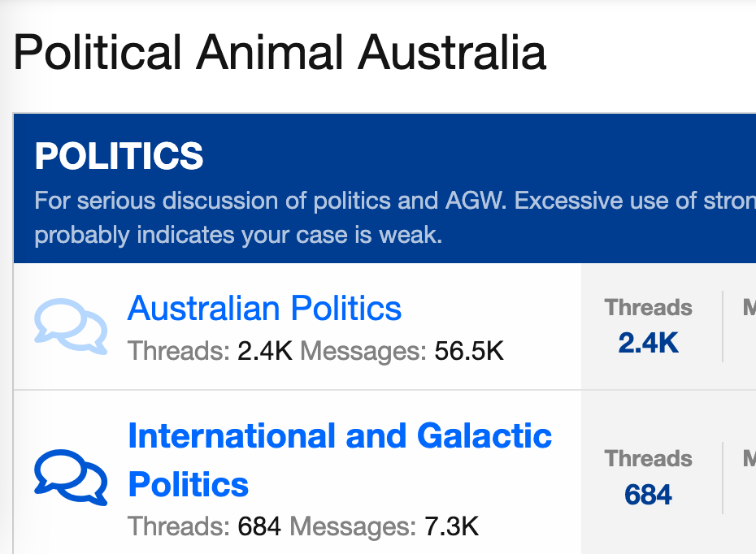Open the Australian Politics forum
The width and height of the screenshot is (756, 554).
coord(264,309)
